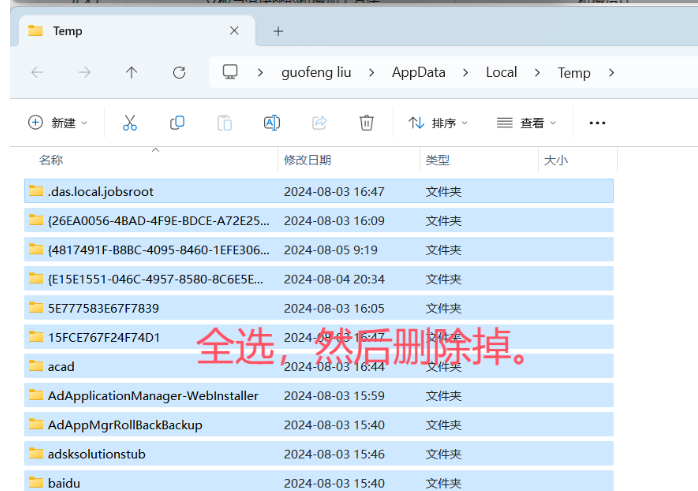Image resolution: width=698 pixels, height=491 pixels.
Task: Expand chevron after Temp in address bar
Action: [611, 73]
